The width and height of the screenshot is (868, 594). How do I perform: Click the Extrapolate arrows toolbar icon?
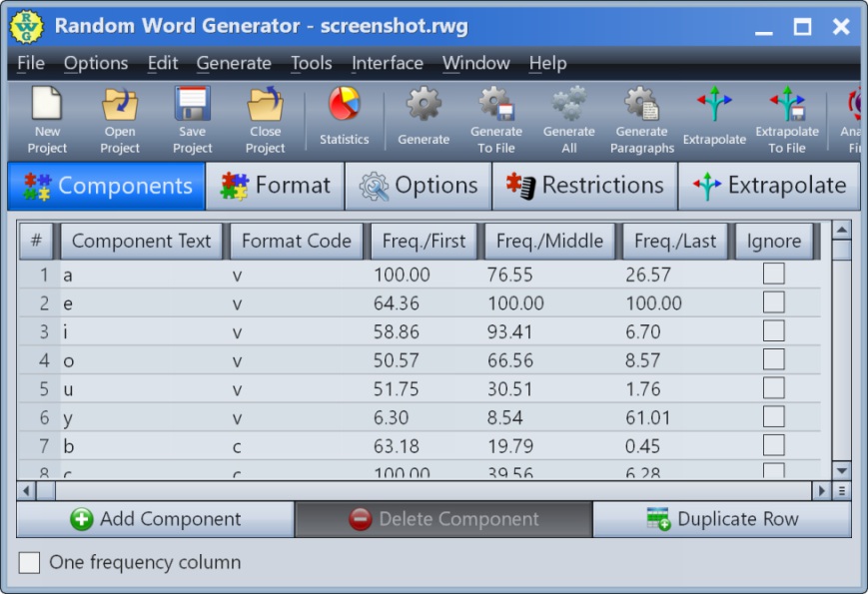click(x=714, y=104)
